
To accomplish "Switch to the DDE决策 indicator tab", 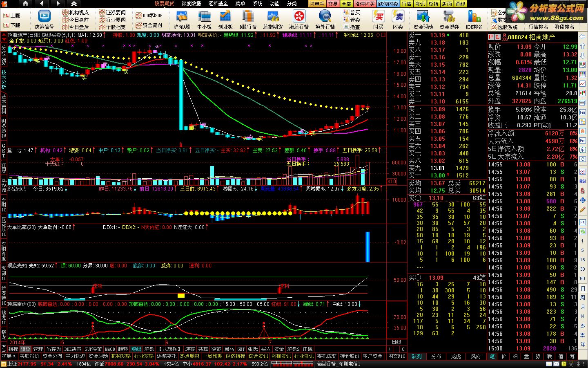I will coord(73,349).
